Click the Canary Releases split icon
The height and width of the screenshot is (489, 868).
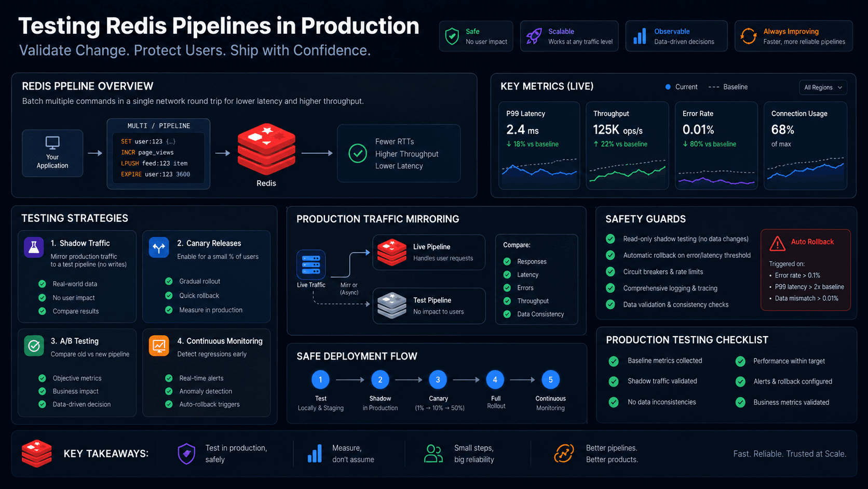[x=159, y=247]
